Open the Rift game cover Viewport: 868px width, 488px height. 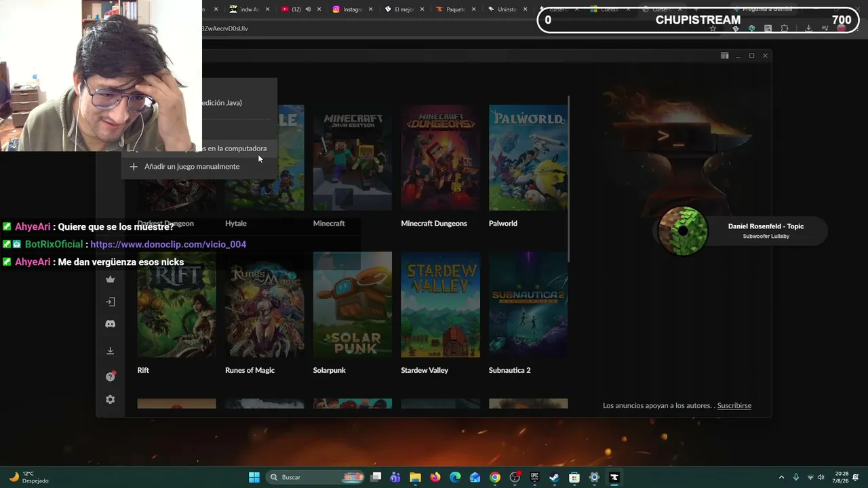176,304
